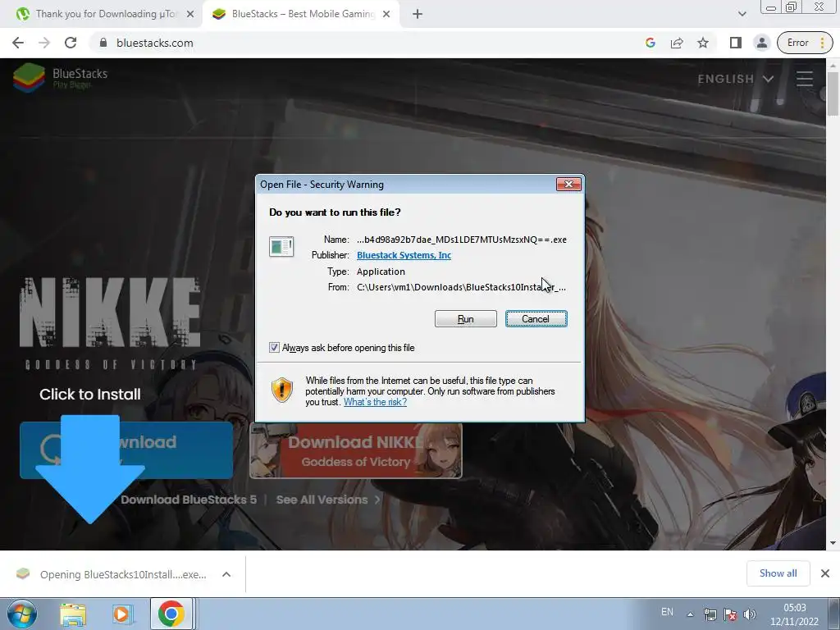Launch the media player from the taskbar
840x630 pixels.
[x=121, y=614]
